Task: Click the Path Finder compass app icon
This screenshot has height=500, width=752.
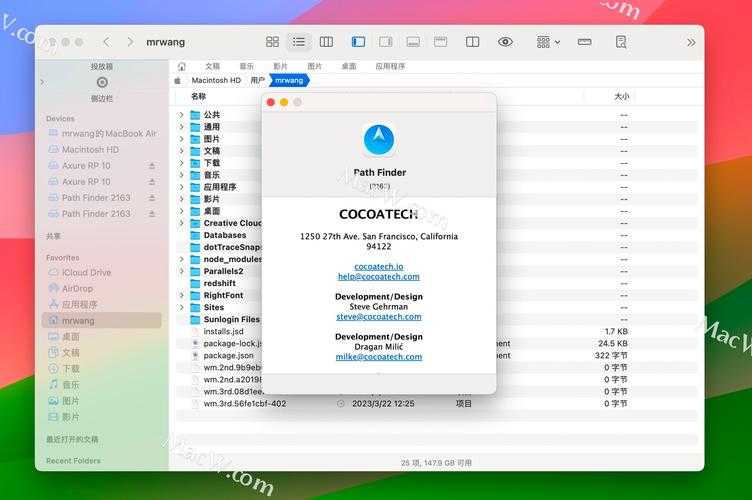Action: point(379,140)
